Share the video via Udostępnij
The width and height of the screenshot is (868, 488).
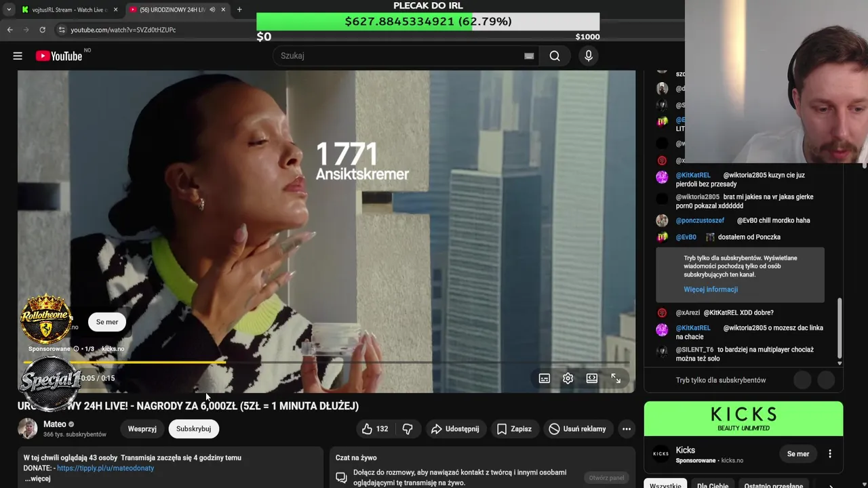click(454, 428)
